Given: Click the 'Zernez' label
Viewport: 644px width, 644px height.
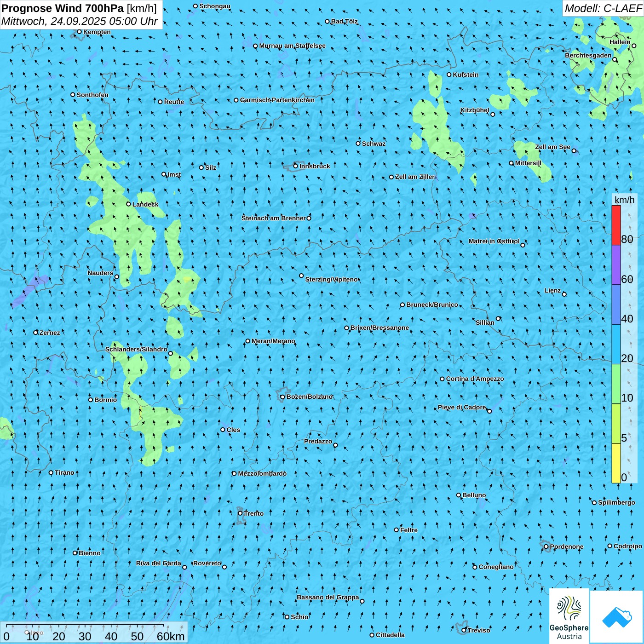Looking at the screenshot, I should [50, 333].
